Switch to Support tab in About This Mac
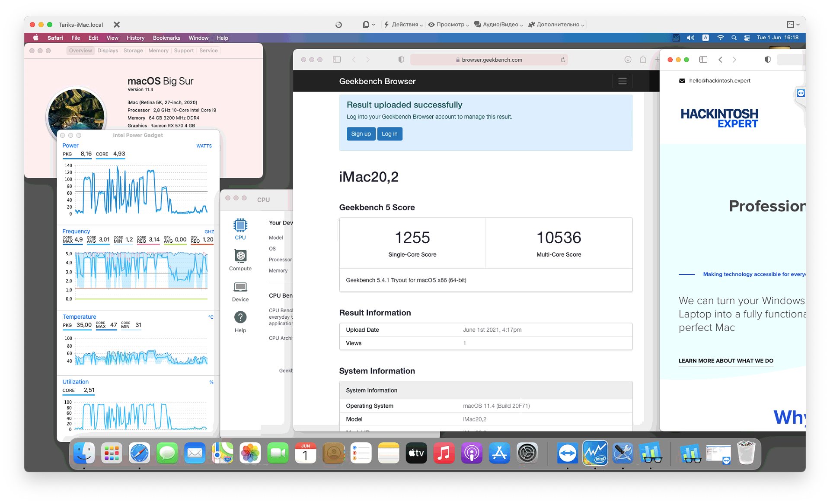Screen dimensions: 830x504 pos(184,51)
